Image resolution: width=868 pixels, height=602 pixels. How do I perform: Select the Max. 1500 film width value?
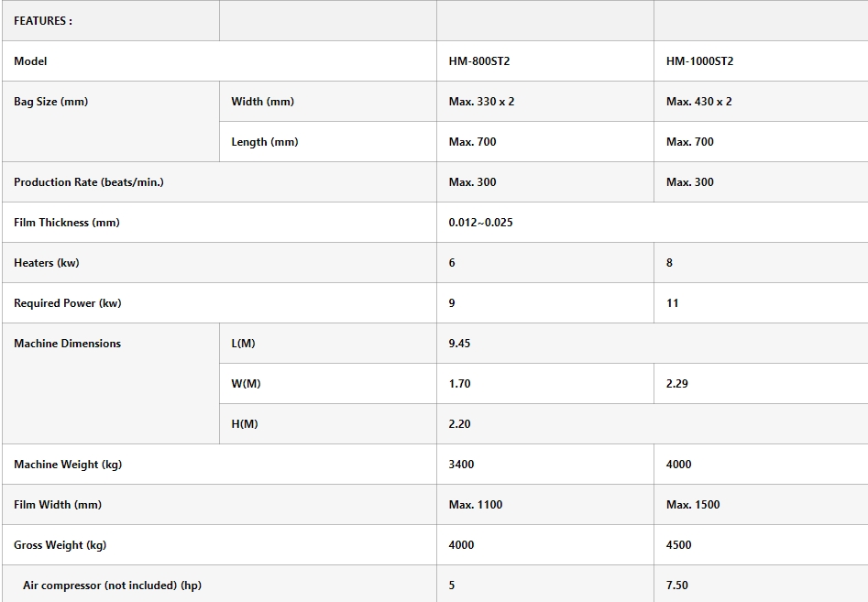click(693, 505)
